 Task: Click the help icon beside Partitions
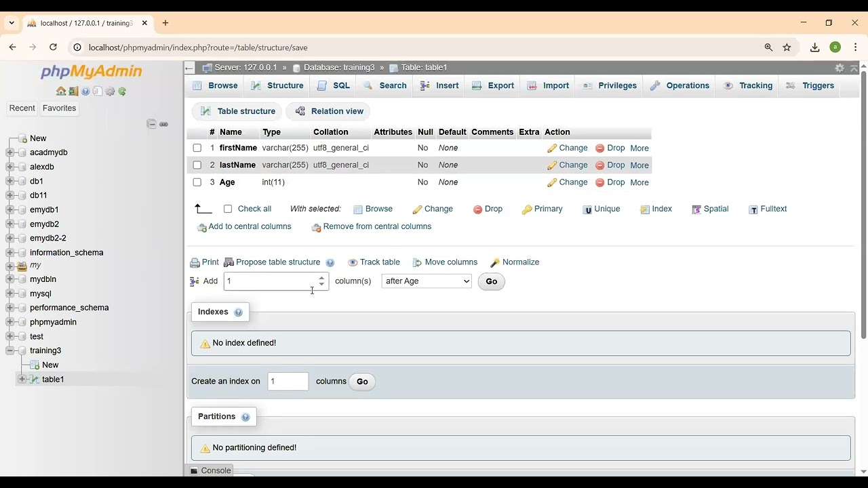(x=245, y=417)
